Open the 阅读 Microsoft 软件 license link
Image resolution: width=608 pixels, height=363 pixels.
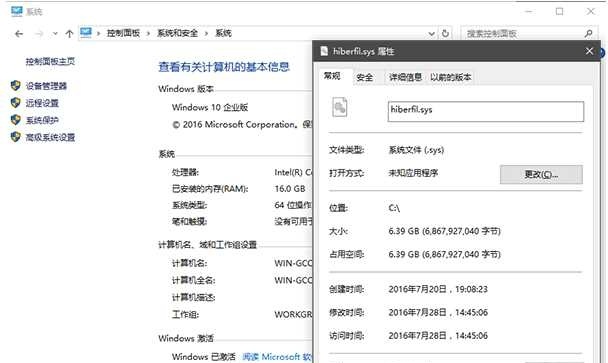point(277,357)
